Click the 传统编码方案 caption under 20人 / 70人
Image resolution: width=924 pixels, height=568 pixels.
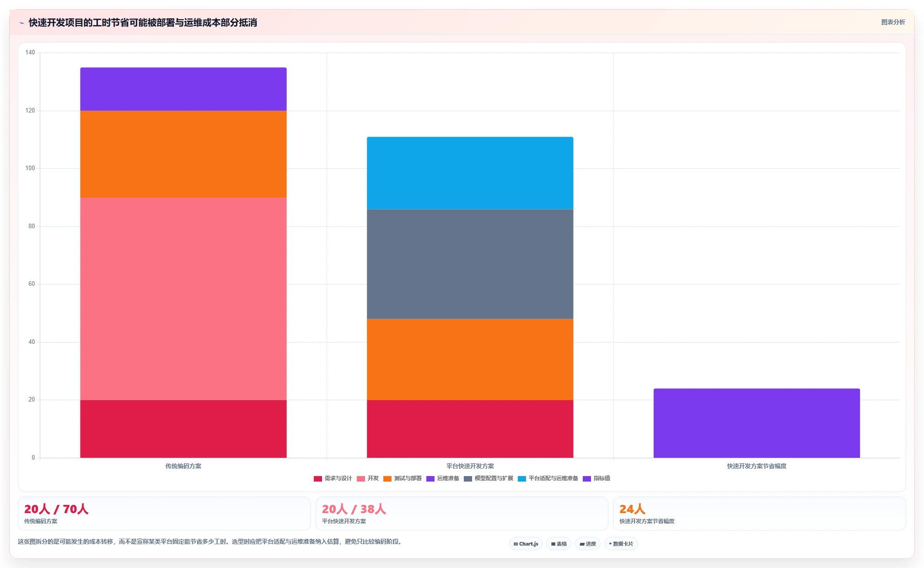[41, 521]
